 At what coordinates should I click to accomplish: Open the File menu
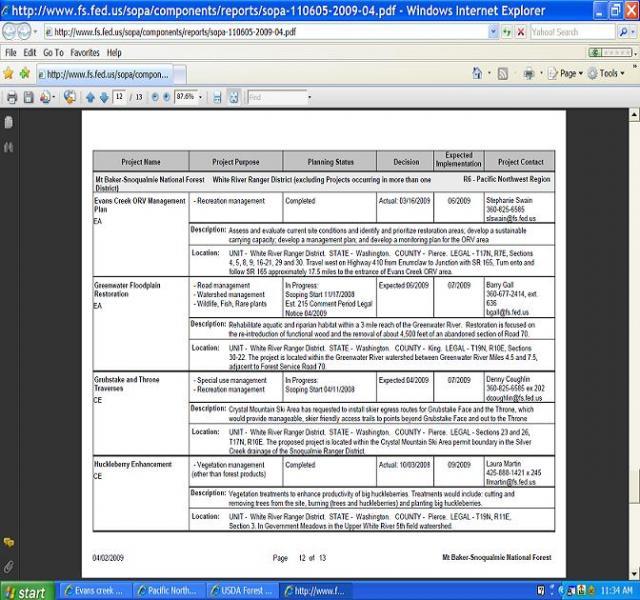click(10, 52)
